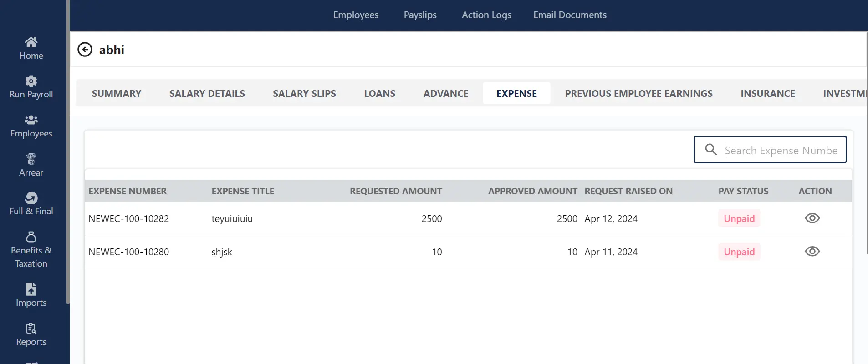Open Imports in the sidebar
Screen dimensions: 868x364
[31, 295]
